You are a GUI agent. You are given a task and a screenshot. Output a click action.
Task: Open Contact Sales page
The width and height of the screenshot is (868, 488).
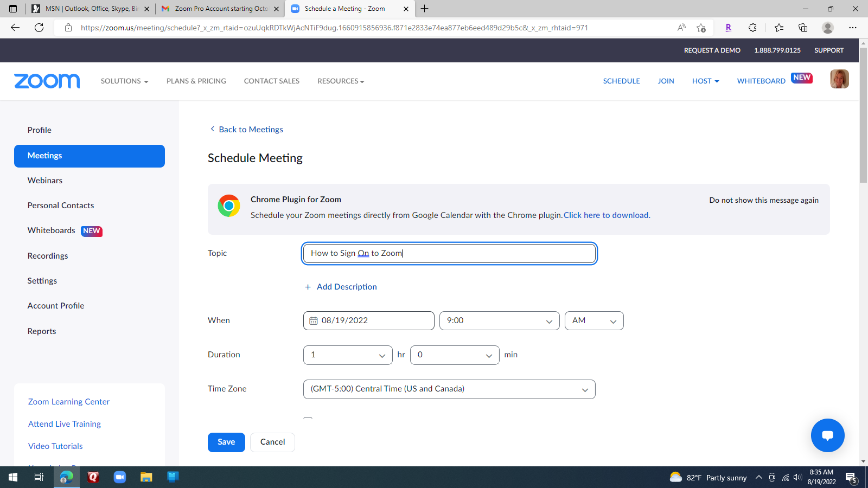tap(272, 81)
